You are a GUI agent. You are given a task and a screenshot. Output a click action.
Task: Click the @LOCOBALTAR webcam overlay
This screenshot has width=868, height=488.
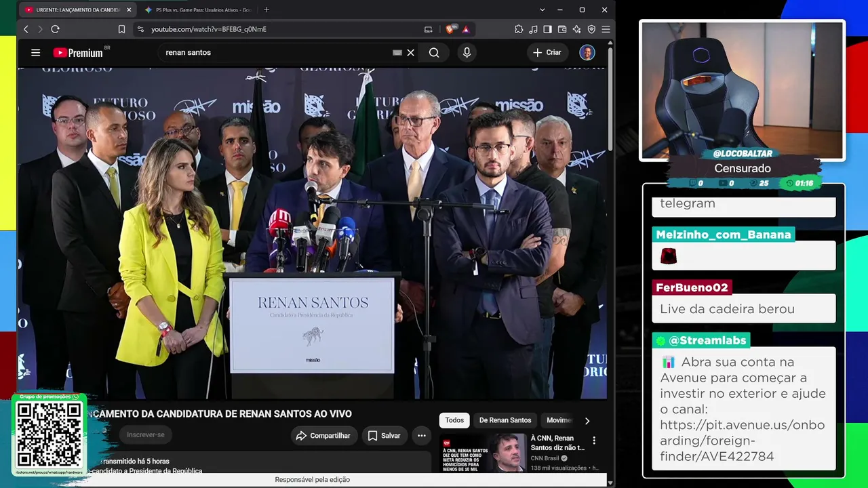743,90
